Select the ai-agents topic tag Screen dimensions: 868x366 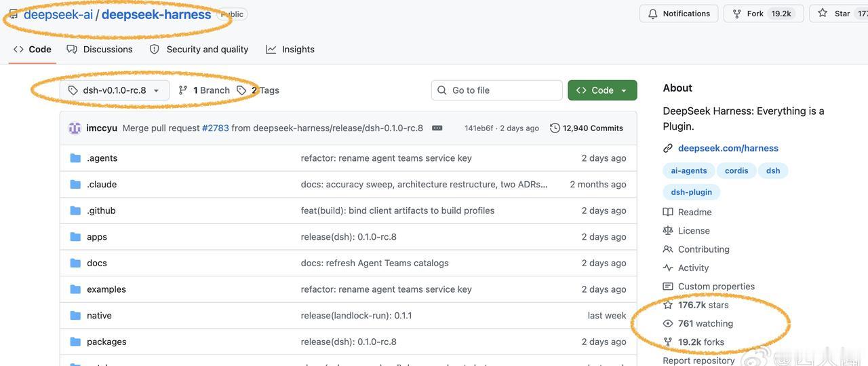(x=689, y=170)
